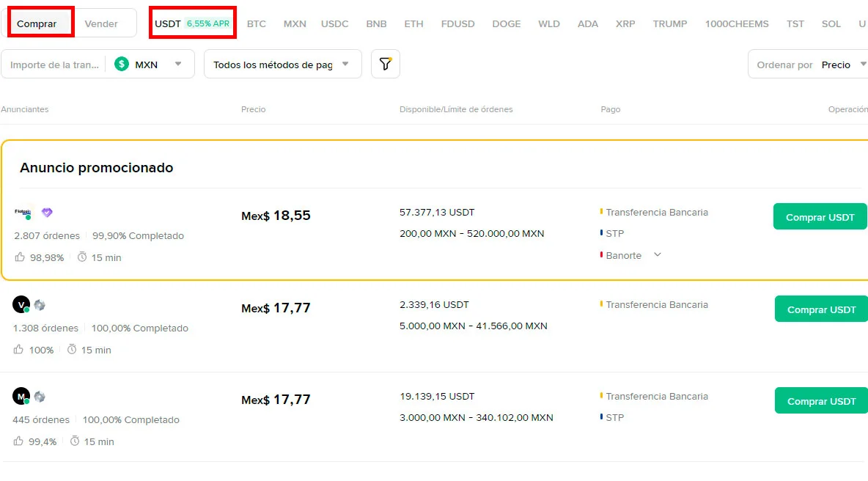
Task: Select the ETH crypto tab
Action: [x=413, y=23]
